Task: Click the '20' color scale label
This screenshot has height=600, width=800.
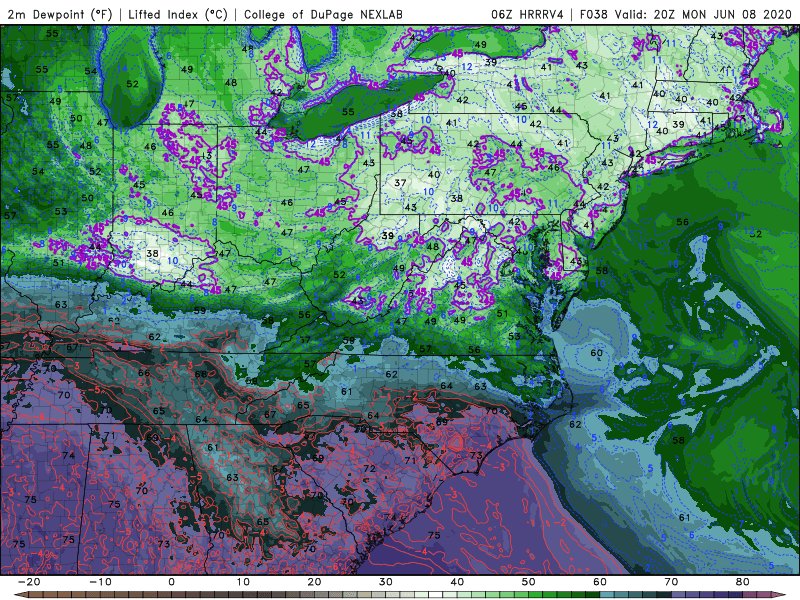Action: [314, 582]
